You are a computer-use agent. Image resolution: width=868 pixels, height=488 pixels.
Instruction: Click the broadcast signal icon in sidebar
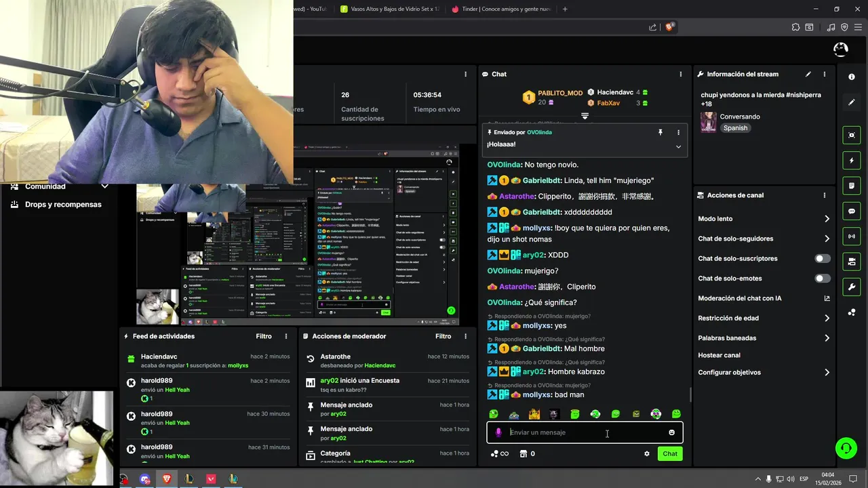pos(852,236)
